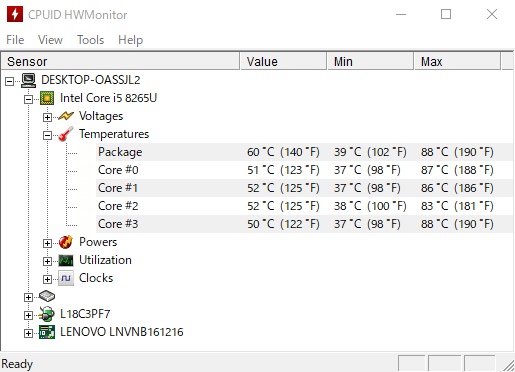Collapse the Temperatures node

pyautogui.click(x=47, y=135)
